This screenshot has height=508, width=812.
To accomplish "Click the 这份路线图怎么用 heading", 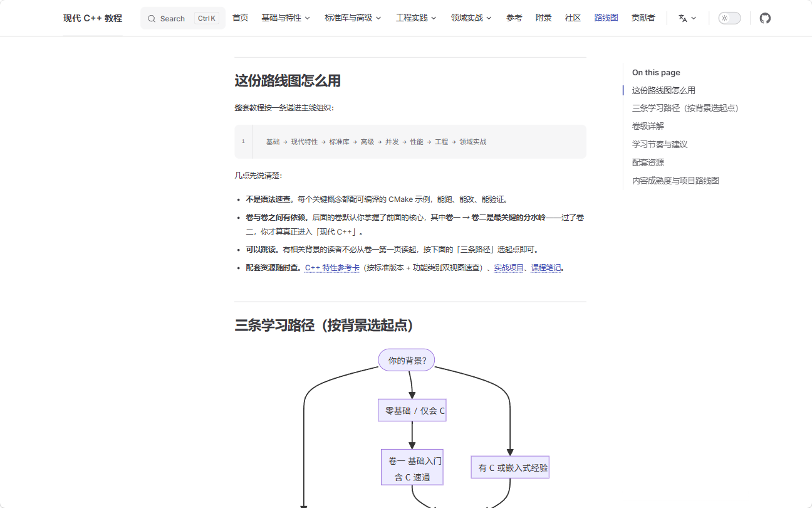I will coord(288,81).
